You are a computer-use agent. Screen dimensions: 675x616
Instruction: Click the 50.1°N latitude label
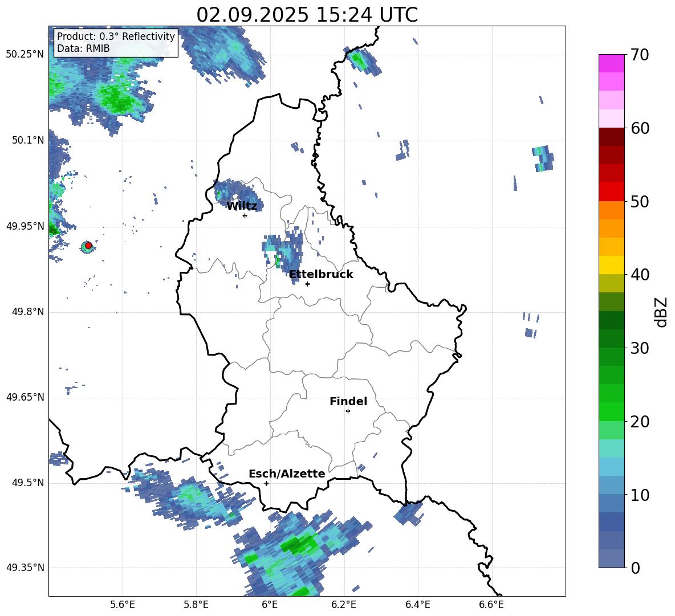tap(28, 140)
